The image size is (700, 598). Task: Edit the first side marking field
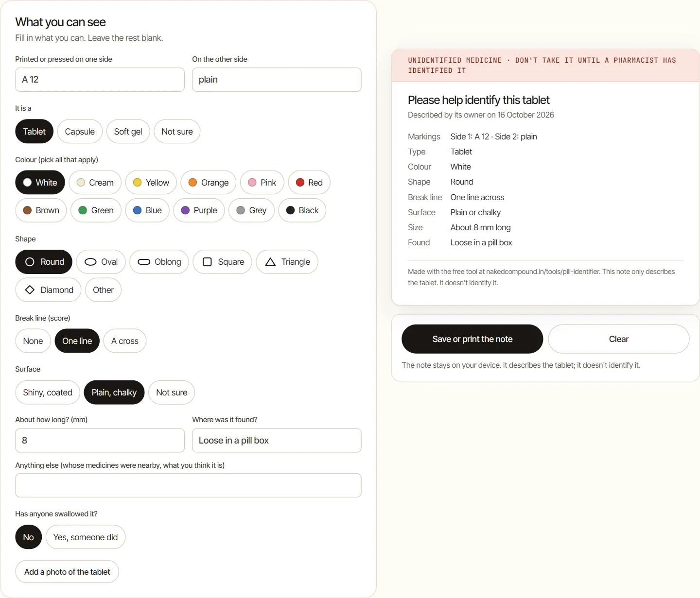[100, 80]
